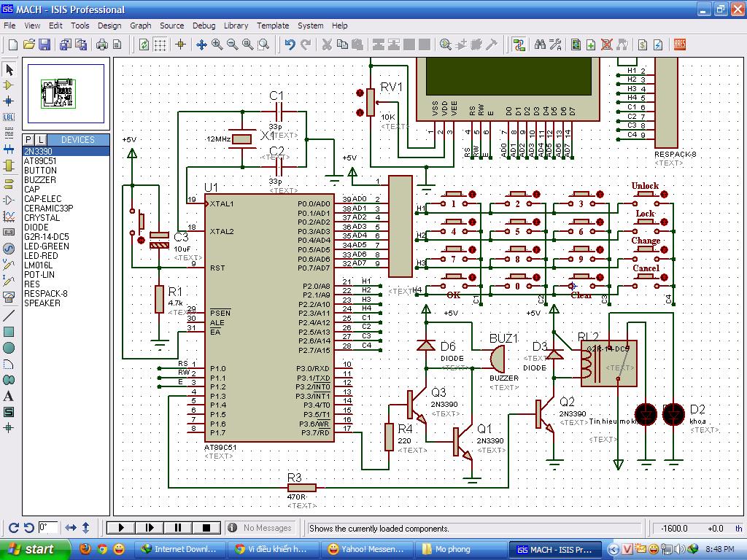Click the Save design icon

44,44
